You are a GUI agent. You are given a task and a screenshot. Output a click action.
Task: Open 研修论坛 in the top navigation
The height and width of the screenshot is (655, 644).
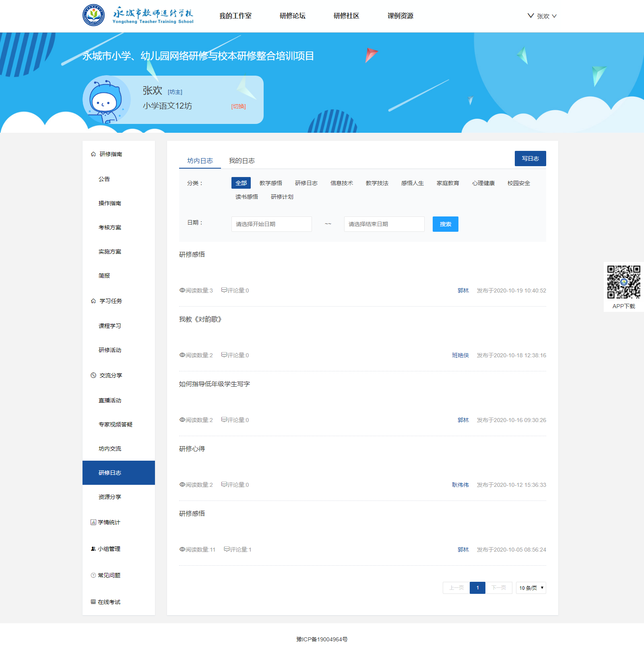(x=292, y=16)
